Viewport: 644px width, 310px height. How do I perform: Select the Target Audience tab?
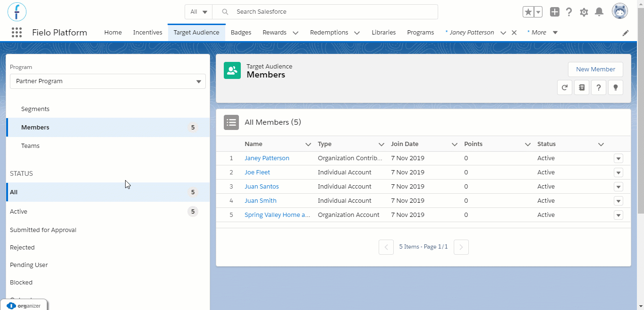196,33
